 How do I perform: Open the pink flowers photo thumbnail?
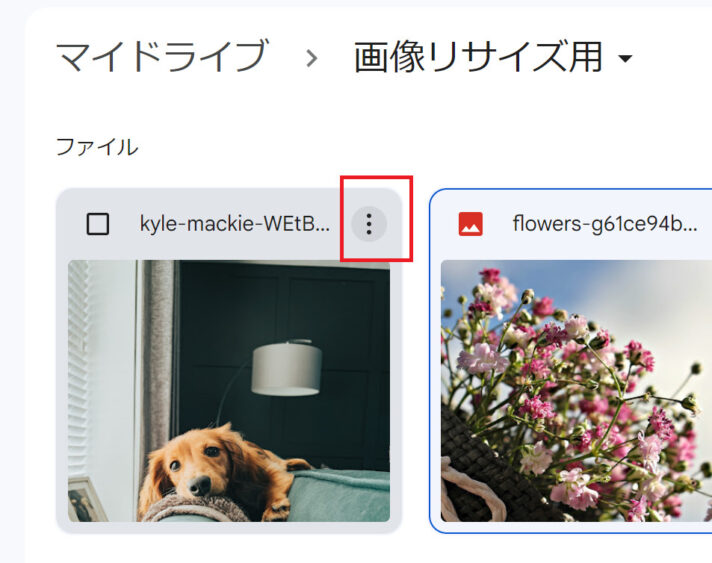point(576,391)
